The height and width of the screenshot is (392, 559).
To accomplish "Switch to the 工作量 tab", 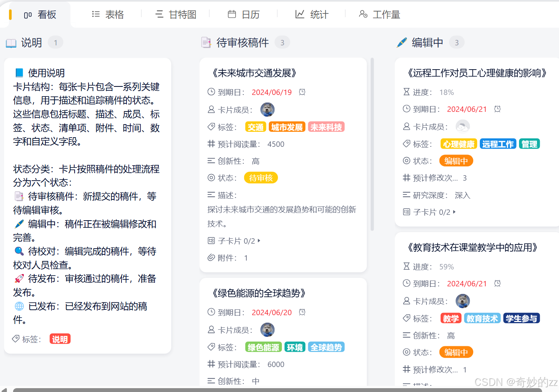I will click(379, 15).
